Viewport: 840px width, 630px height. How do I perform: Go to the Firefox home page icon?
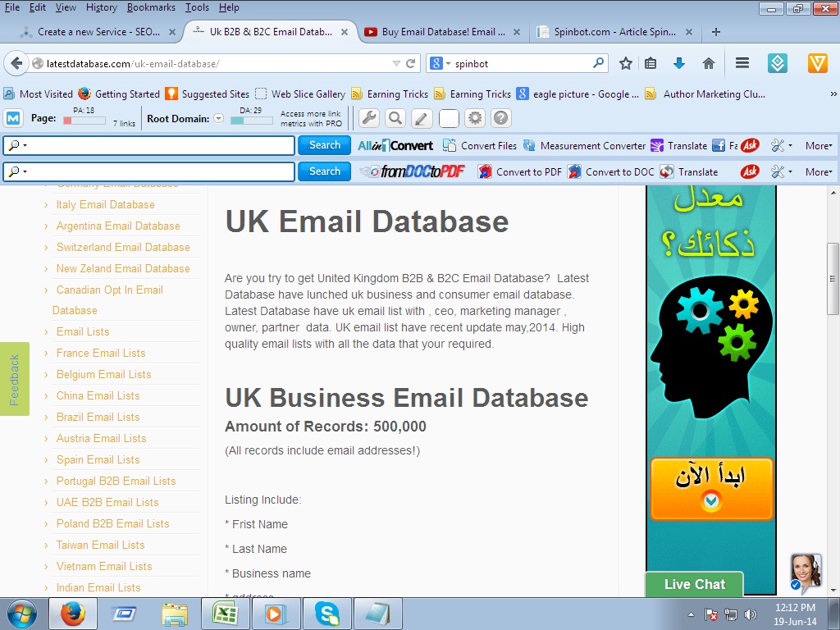point(709,63)
